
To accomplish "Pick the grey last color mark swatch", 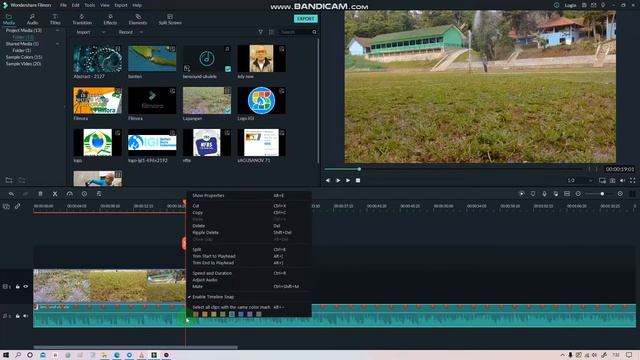I will point(259,314).
